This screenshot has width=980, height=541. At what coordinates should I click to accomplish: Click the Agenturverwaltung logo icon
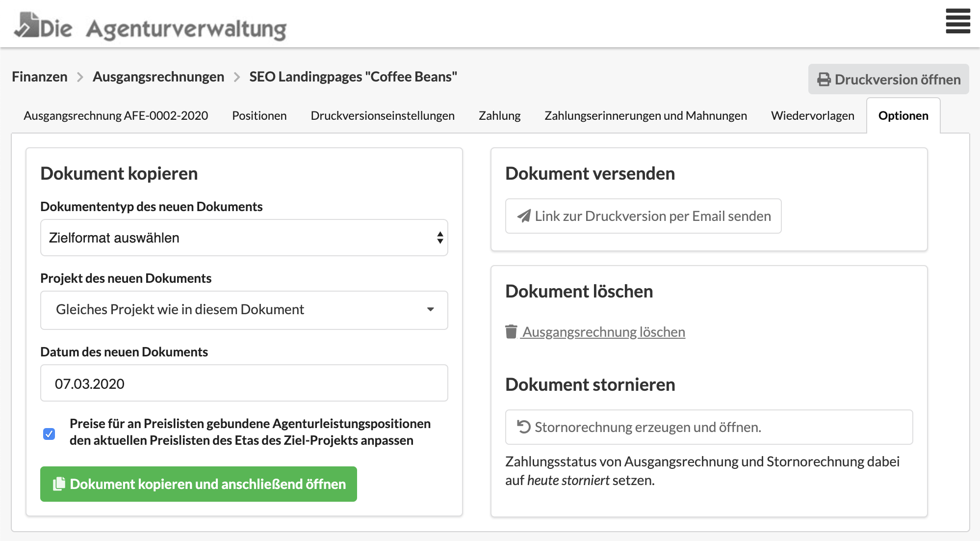point(27,25)
